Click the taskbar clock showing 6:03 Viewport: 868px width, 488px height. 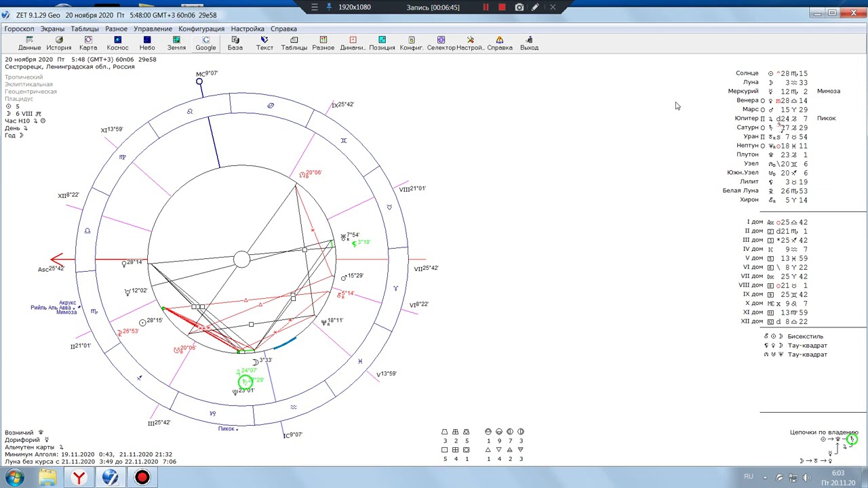click(838, 478)
